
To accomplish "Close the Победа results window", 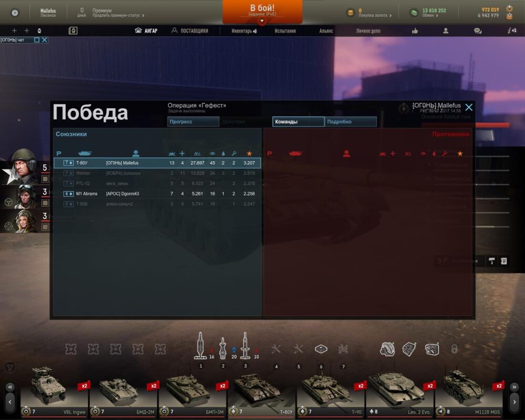I will 469,107.
